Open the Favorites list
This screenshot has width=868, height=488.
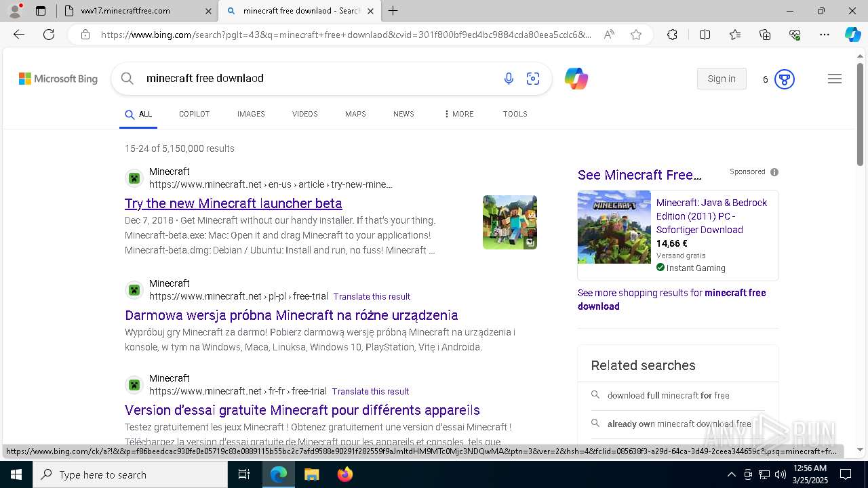click(x=735, y=35)
